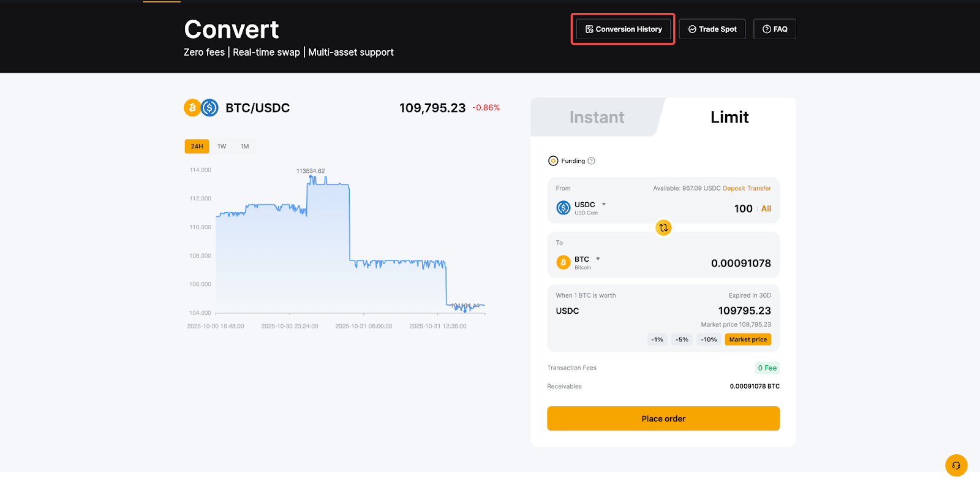The height and width of the screenshot is (489, 980).
Task: Open the FAQ page
Action: [x=774, y=29]
